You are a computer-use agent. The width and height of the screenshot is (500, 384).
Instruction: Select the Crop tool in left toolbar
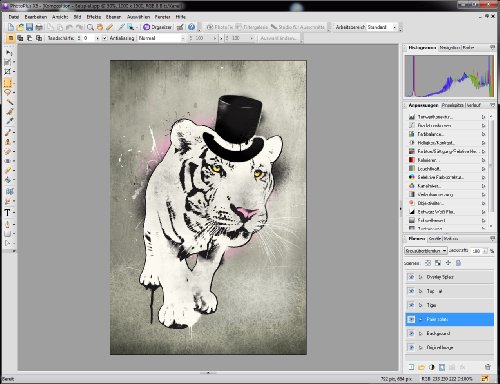click(x=7, y=71)
